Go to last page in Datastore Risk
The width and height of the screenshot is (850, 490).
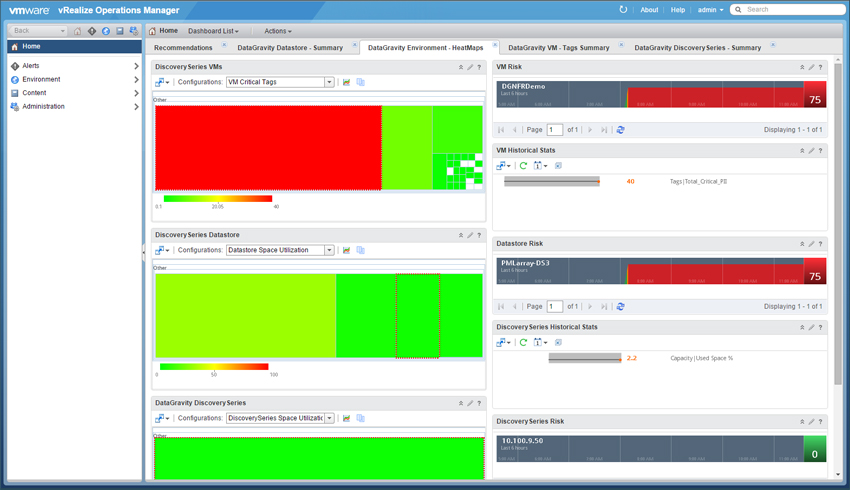[x=604, y=307]
